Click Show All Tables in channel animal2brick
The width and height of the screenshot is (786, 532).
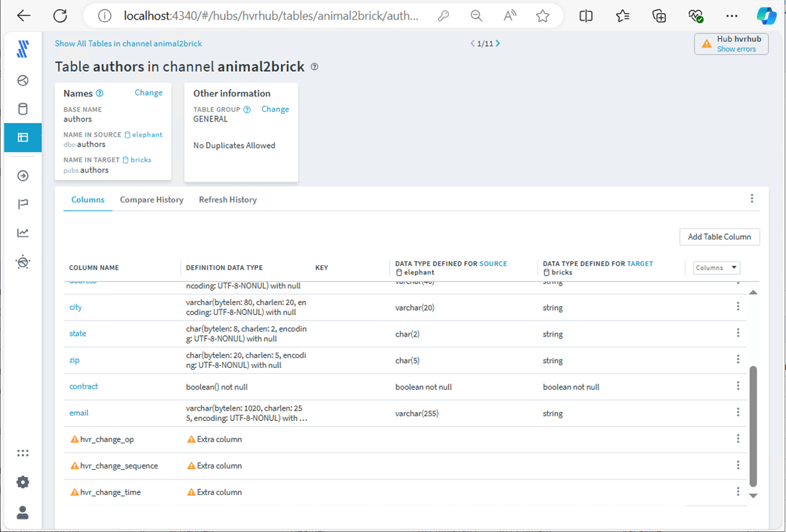tap(128, 43)
